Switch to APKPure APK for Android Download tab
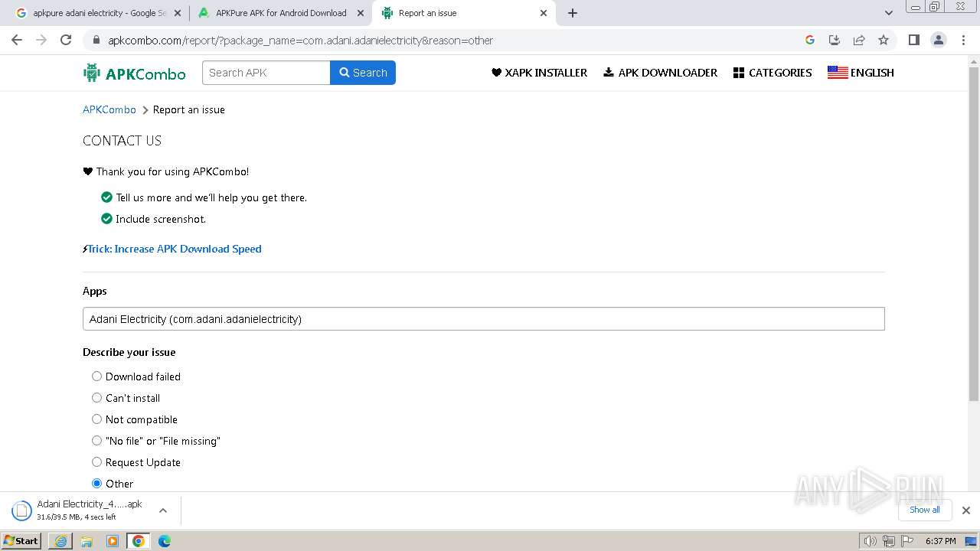The image size is (980, 551). click(x=280, y=13)
